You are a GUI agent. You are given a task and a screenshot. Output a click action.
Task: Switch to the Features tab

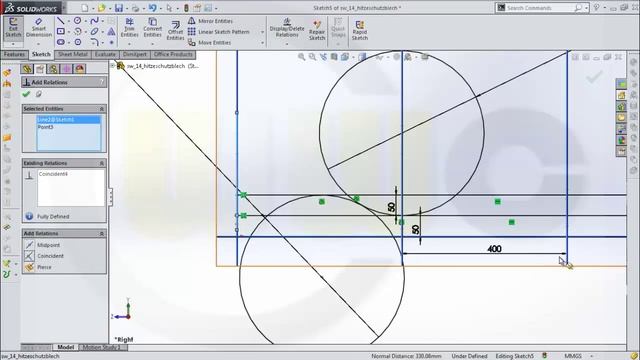14,54
